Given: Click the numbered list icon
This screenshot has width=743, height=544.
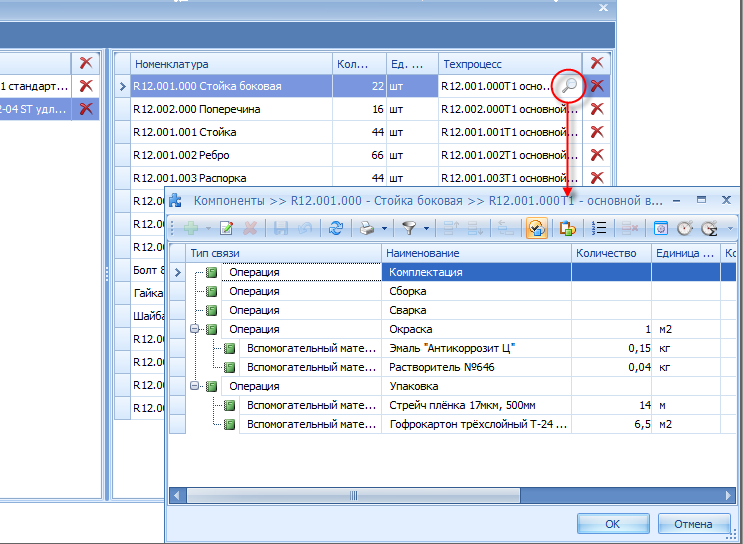Looking at the screenshot, I should point(599,228).
